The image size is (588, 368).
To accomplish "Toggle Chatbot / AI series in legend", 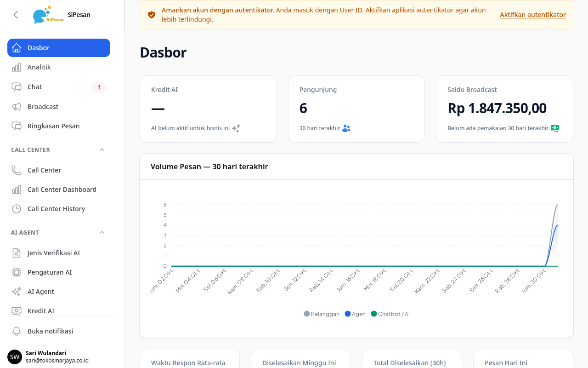I will click(x=390, y=314).
